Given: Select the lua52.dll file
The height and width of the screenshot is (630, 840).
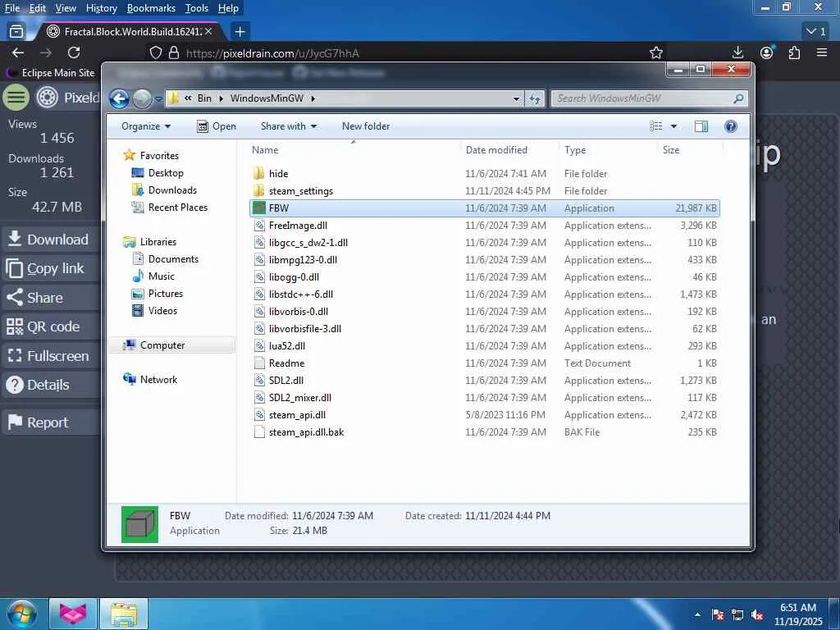Looking at the screenshot, I should point(485,346).
